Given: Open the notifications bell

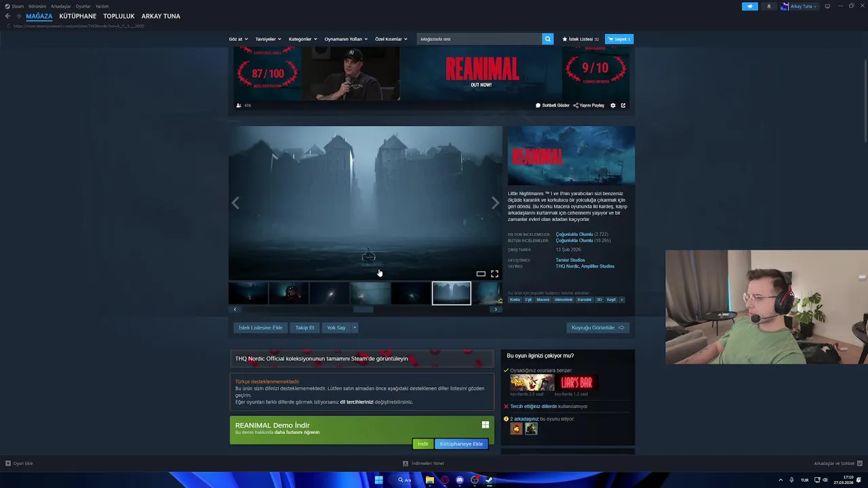Looking at the screenshot, I should click(768, 6).
